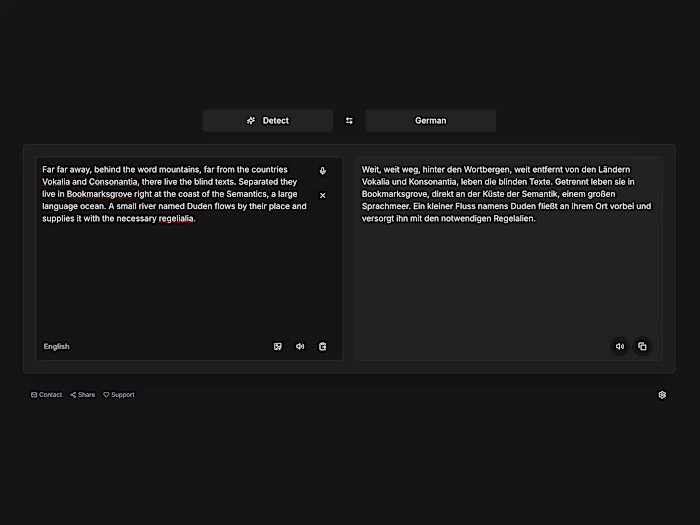Click the underlined word Bookmarksgrove in the source
The image size is (700, 525).
coord(99,194)
